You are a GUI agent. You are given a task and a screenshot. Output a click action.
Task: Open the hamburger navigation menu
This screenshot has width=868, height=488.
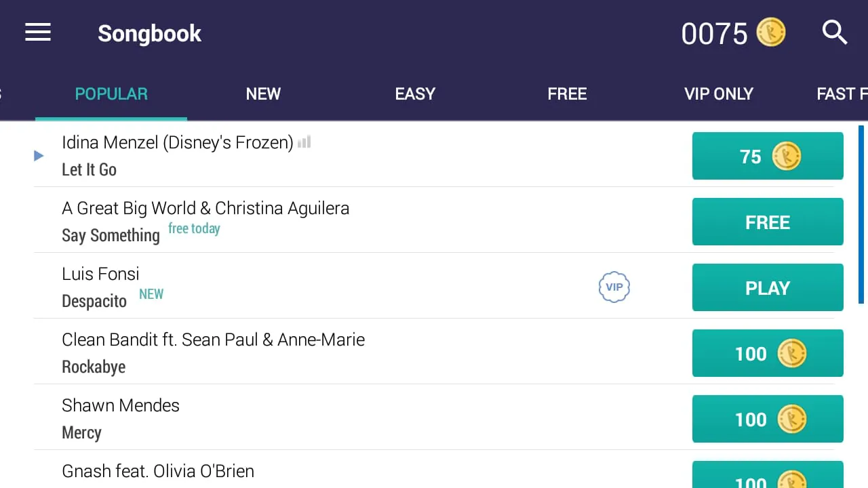pyautogui.click(x=38, y=33)
